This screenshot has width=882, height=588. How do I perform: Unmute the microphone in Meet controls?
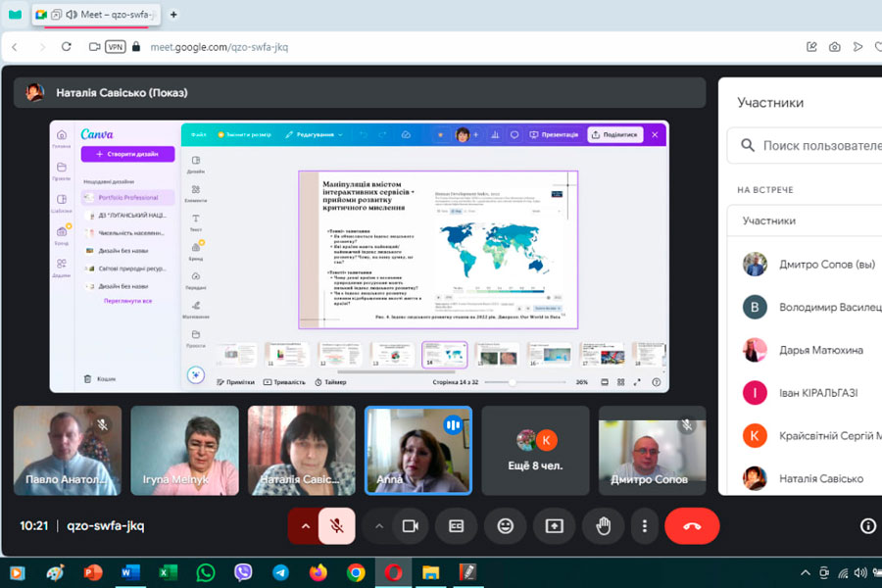click(336, 526)
